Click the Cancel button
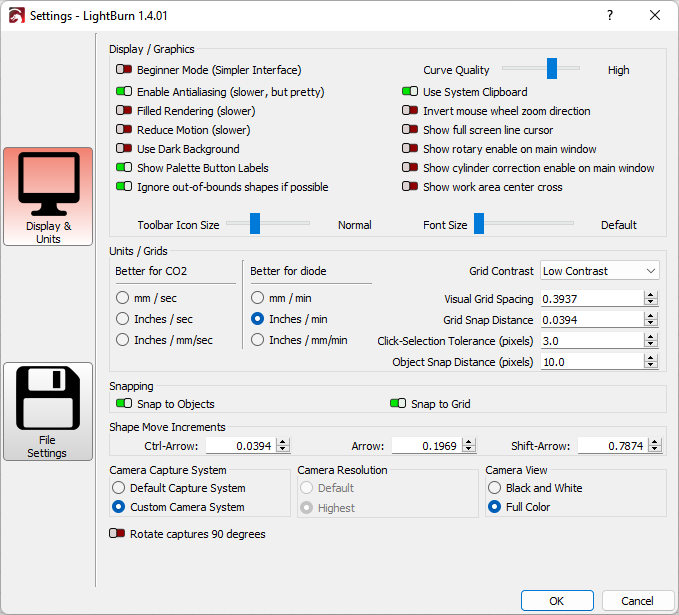Screen dimensions: 679x615 pyautogui.click(x=637, y=601)
